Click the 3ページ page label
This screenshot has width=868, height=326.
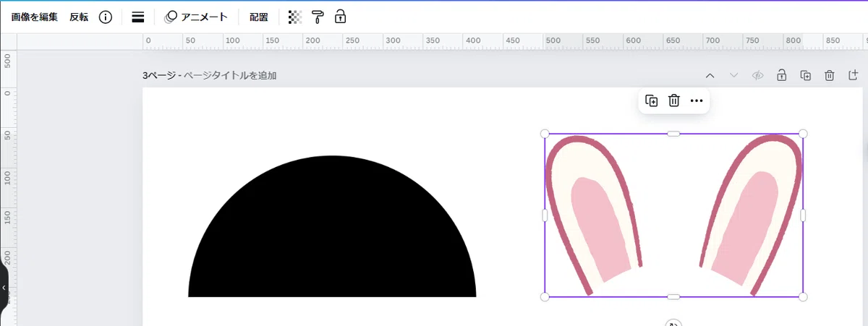pyautogui.click(x=159, y=75)
